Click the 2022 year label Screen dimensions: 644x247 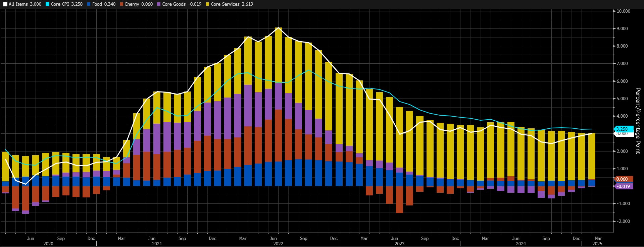click(278, 244)
